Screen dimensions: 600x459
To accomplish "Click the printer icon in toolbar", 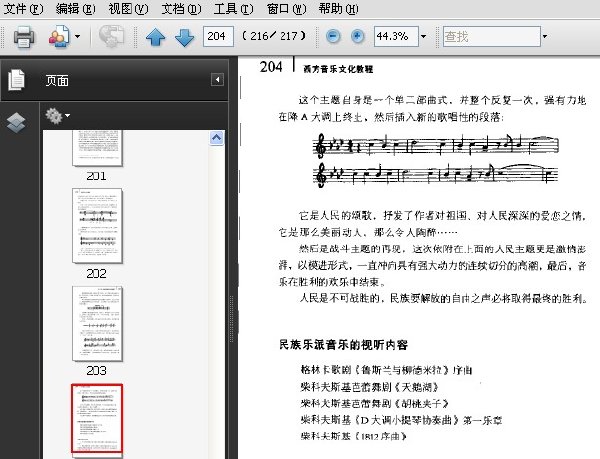I will point(24,37).
